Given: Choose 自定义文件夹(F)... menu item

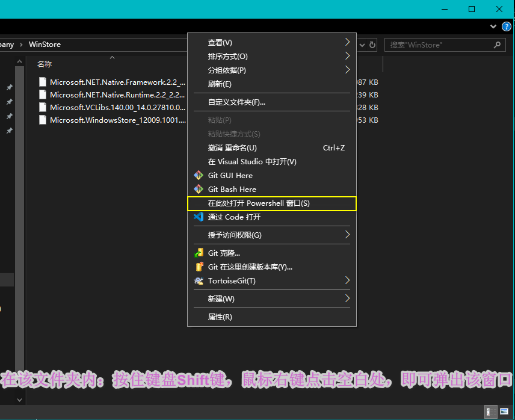Looking at the screenshot, I should click(x=272, y=102).
